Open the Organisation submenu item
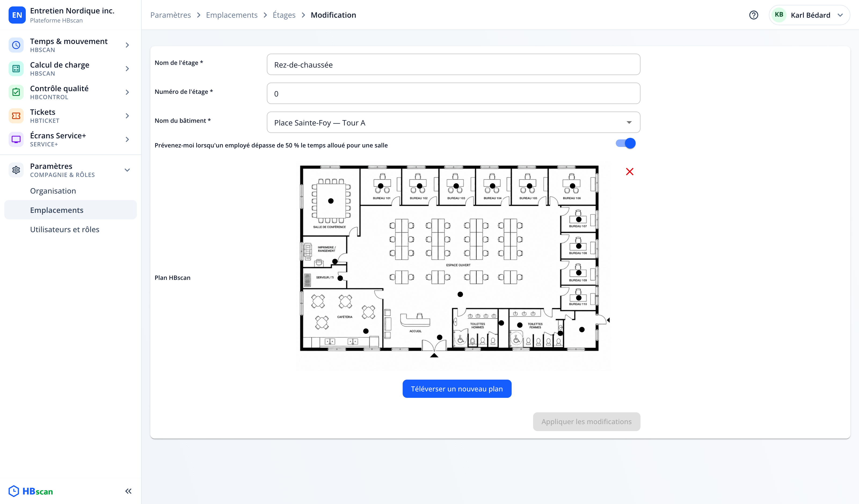Image resolution: width=859 pixels, height=504 pixels. tap(53, 191)
